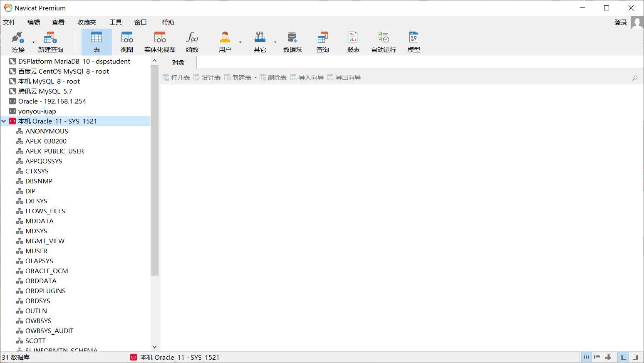Select the ORACLE_OCM schema
644x363 pixels.
(x=47, y=271)
